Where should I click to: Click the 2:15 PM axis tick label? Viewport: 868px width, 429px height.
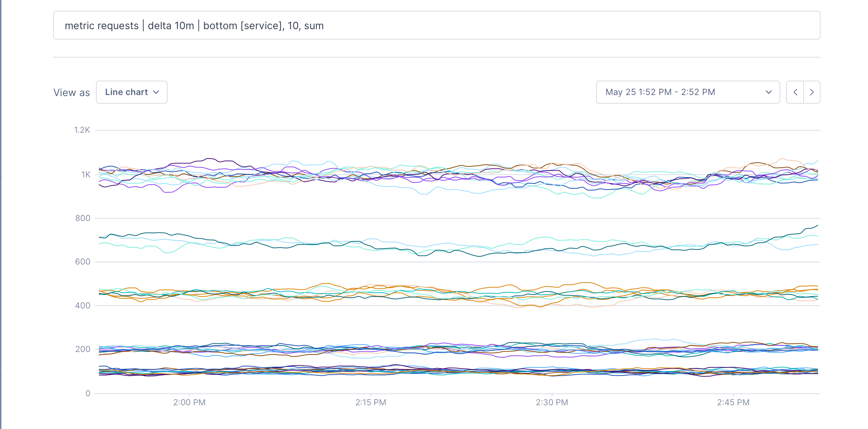[x=371, y=402]
